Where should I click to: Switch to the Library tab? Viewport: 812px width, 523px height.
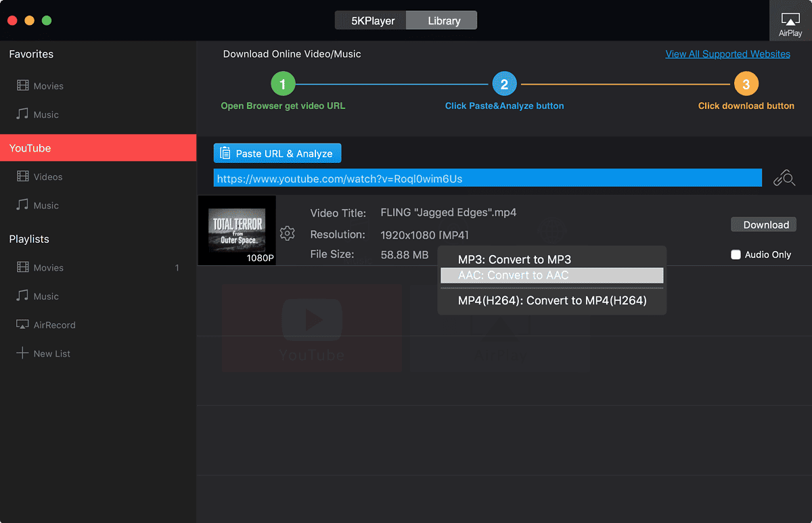442,20
